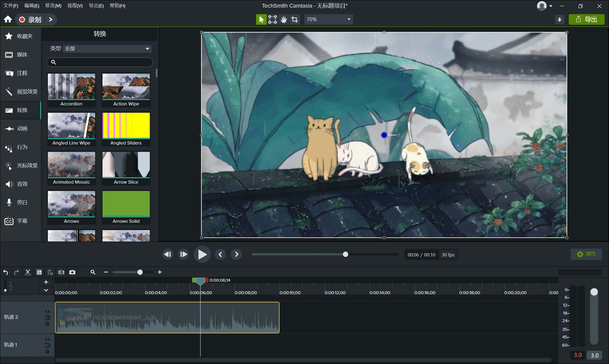
Task: Open the 修改(M) menu
Action: [x=53, y=6]
